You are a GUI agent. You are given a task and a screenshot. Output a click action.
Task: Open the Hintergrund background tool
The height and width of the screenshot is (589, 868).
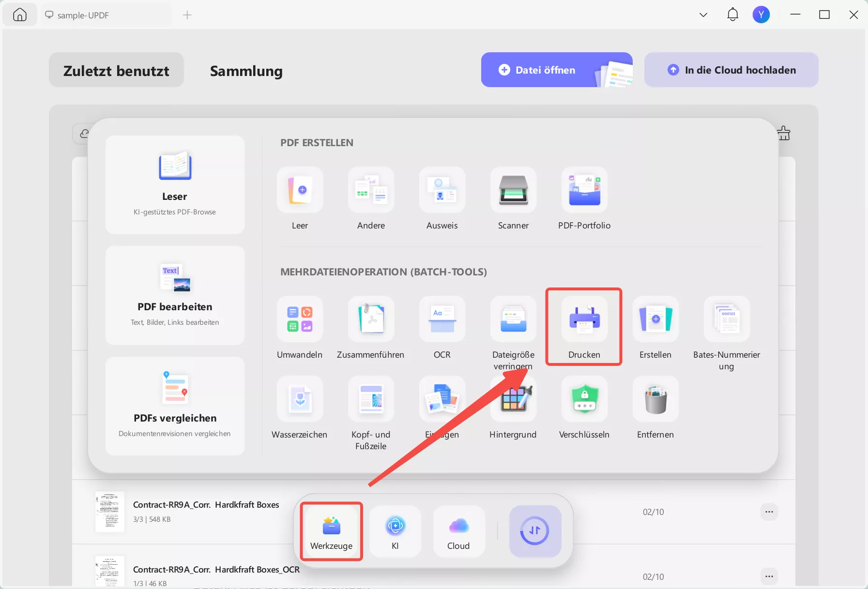[513, 399]
